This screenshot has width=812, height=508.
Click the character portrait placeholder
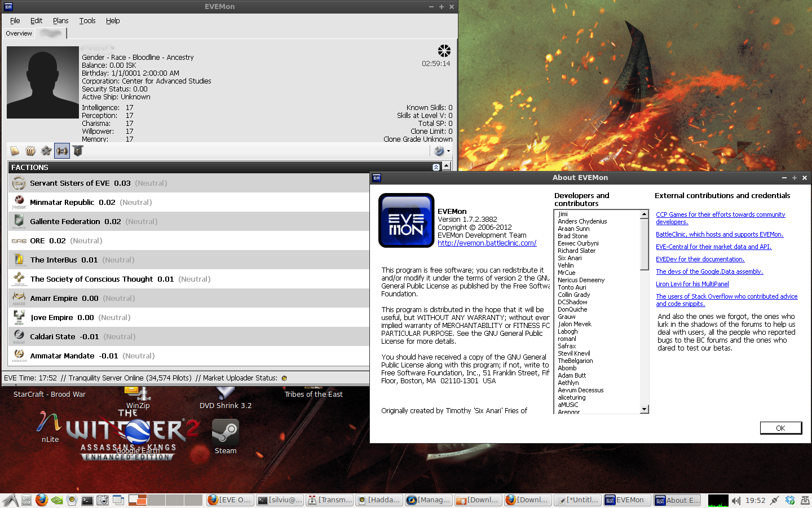[43, 82]
